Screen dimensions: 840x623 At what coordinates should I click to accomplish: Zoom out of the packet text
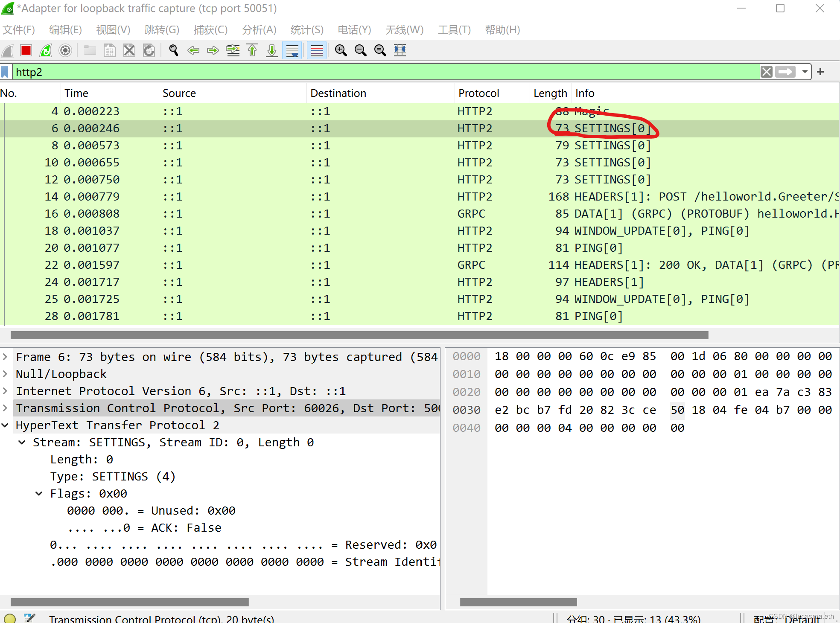(x=361, y=51)
